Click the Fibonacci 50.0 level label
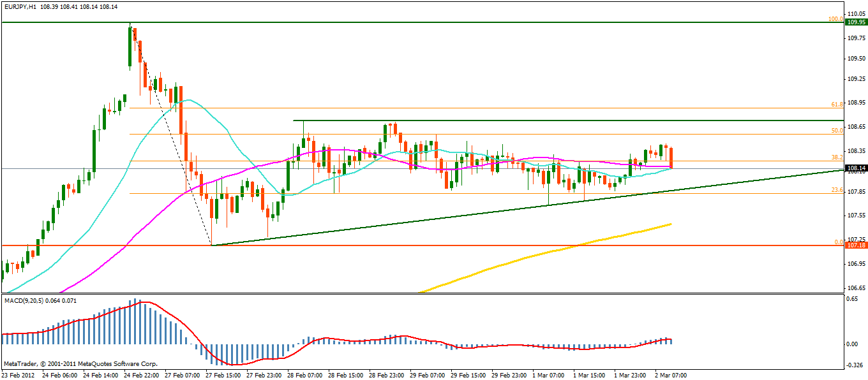This screenshot has width=868, height=380. point(837,130)
